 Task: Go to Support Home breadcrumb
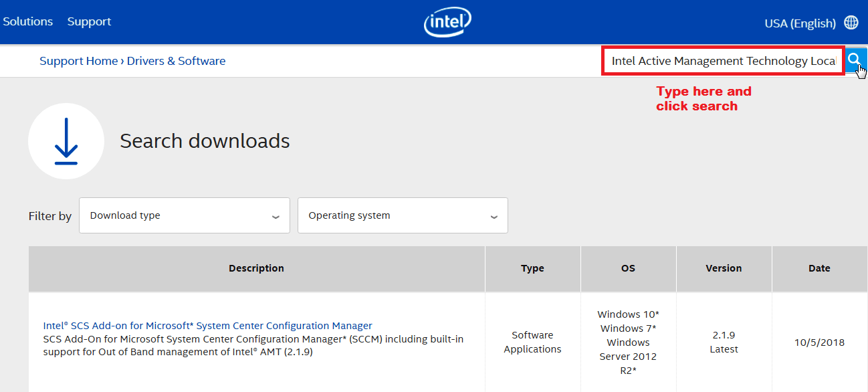tap(78, 61)
